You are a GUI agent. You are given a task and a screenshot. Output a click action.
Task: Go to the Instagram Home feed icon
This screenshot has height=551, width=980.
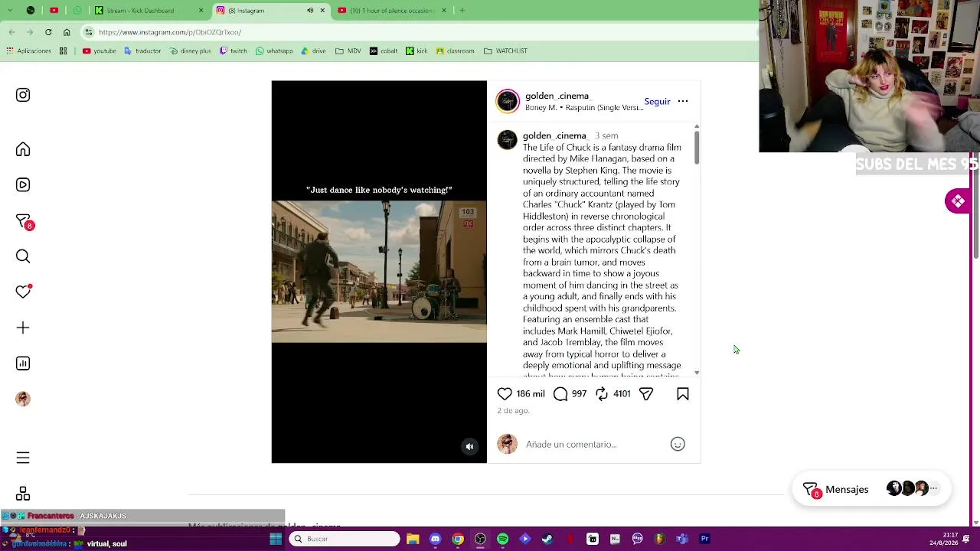23,149
